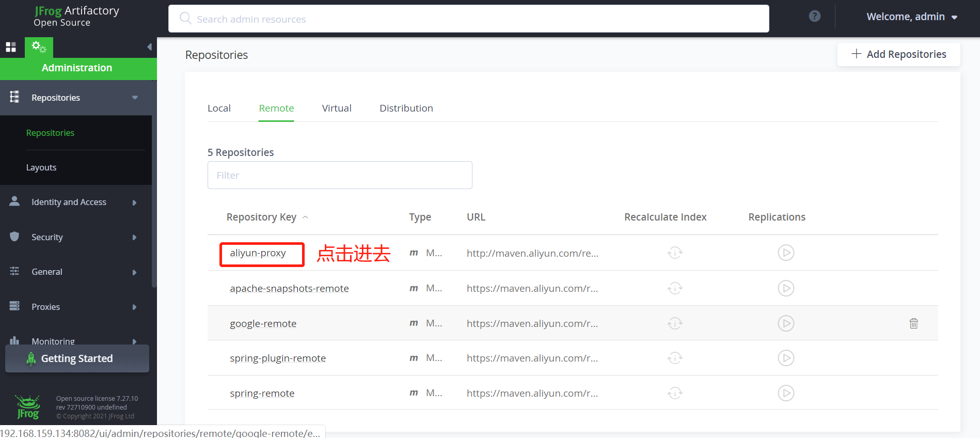Click the JFrog logo in footer

[28, 407]
